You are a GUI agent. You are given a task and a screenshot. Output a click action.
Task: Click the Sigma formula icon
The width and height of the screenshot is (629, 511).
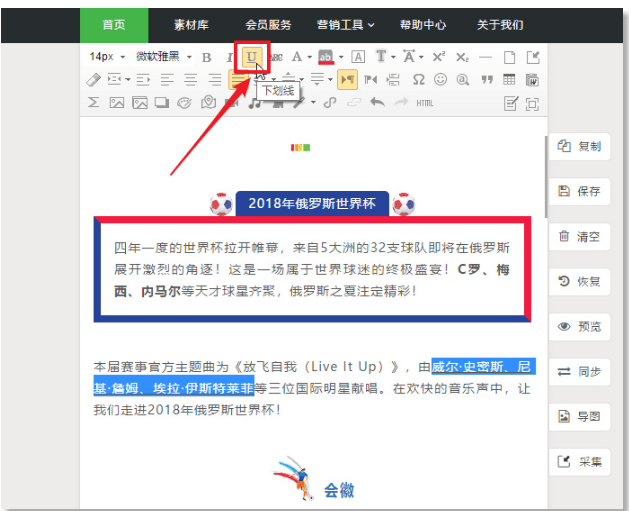tap(93, 102)
